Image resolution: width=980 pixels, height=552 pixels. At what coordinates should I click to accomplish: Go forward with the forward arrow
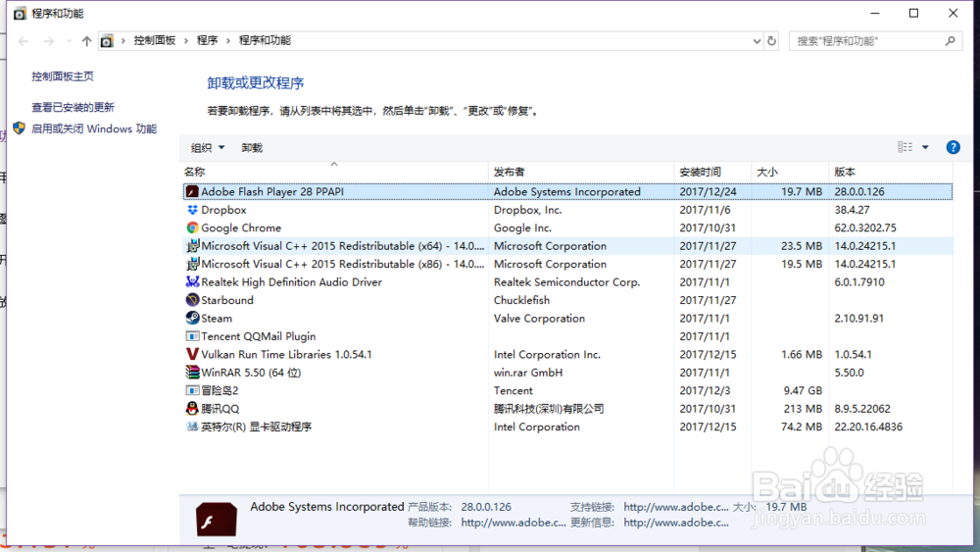(49, 41)
